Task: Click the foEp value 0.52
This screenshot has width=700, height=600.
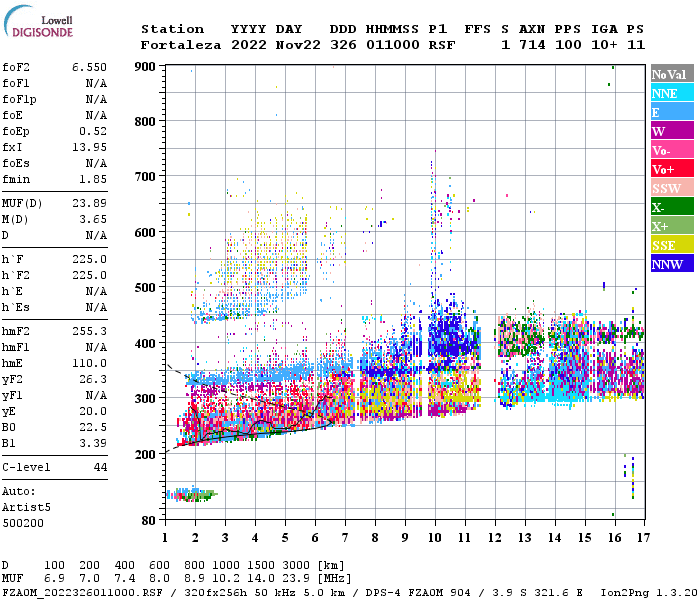Action: click(x=93, y=131)
